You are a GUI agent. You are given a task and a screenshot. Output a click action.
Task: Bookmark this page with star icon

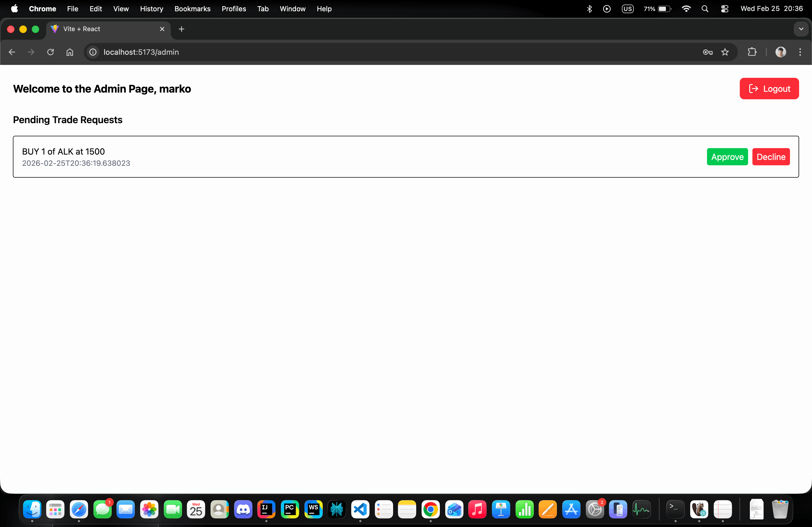coord(725,52)
